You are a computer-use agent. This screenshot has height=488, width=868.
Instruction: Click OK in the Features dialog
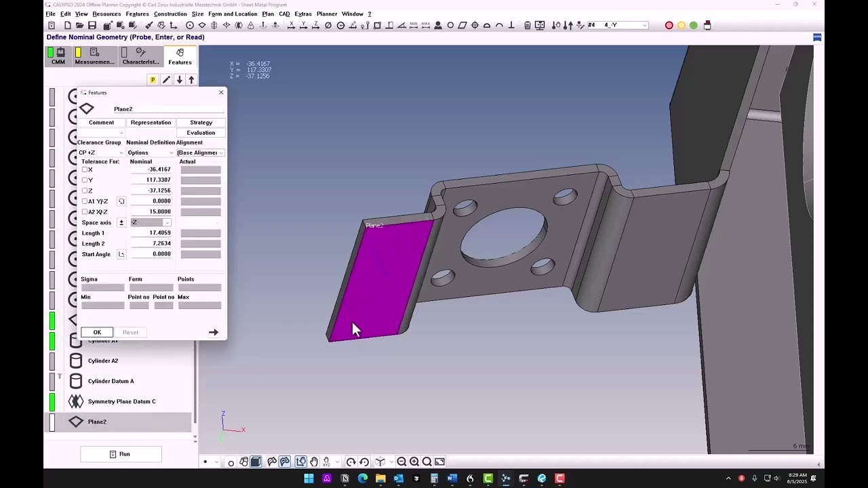coord(97,332)
